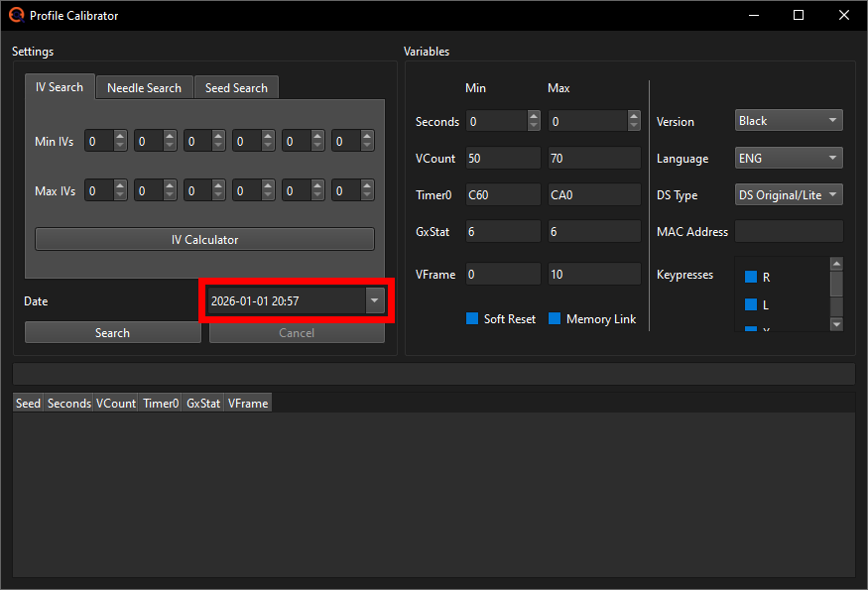Open the Language dropdown showing ENG
The image size is (868, 590).
click(x=789, y=158)
